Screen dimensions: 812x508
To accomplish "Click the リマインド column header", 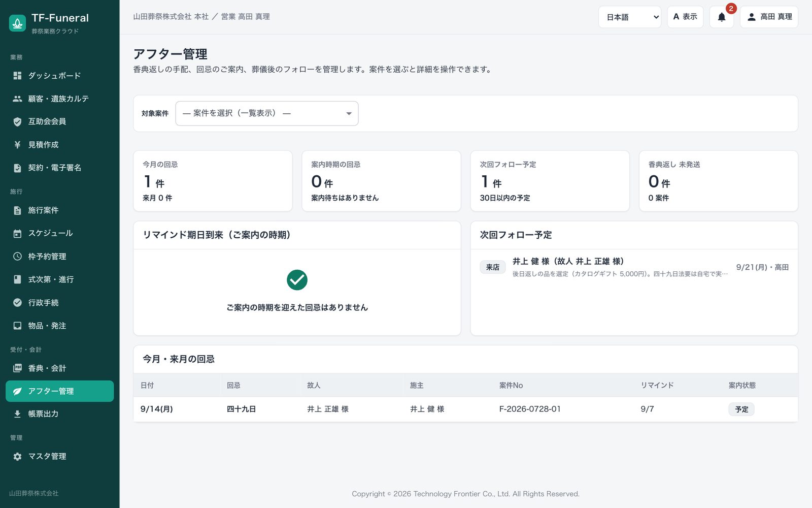I will point(657,386).
